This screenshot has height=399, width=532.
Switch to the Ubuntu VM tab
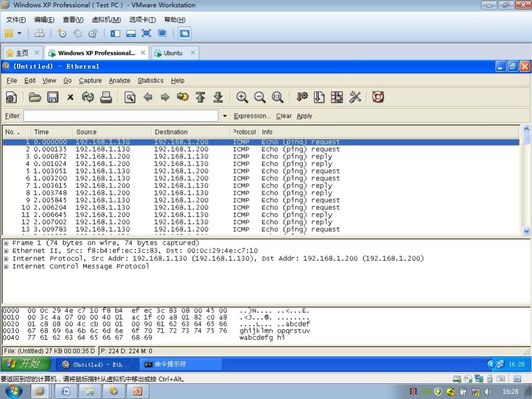tap(173, 53)
